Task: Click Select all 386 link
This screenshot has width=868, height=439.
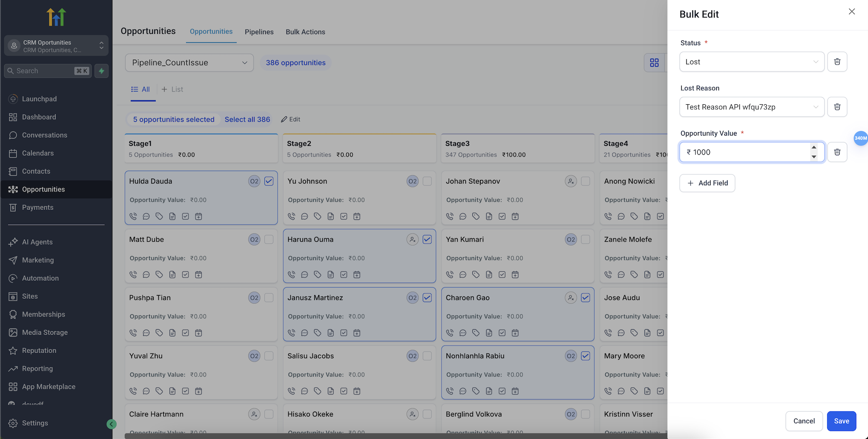Action: (x=247, y=119)
